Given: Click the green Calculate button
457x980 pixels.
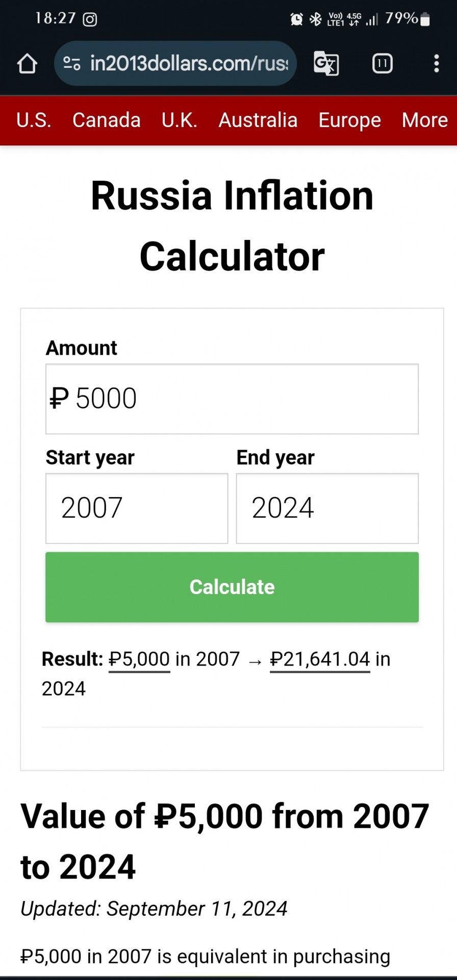Looking at the screenshot, I should (232, 587).
